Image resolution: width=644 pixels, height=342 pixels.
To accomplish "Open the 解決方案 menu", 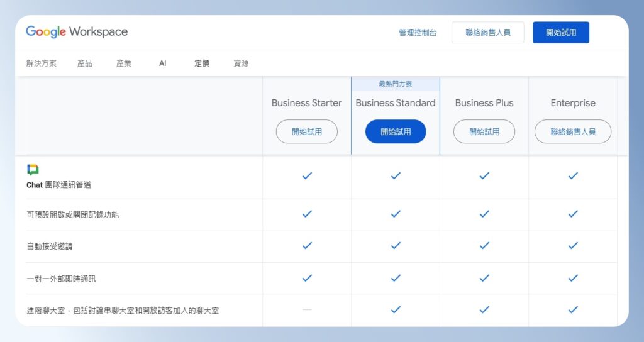I will 42,63.
